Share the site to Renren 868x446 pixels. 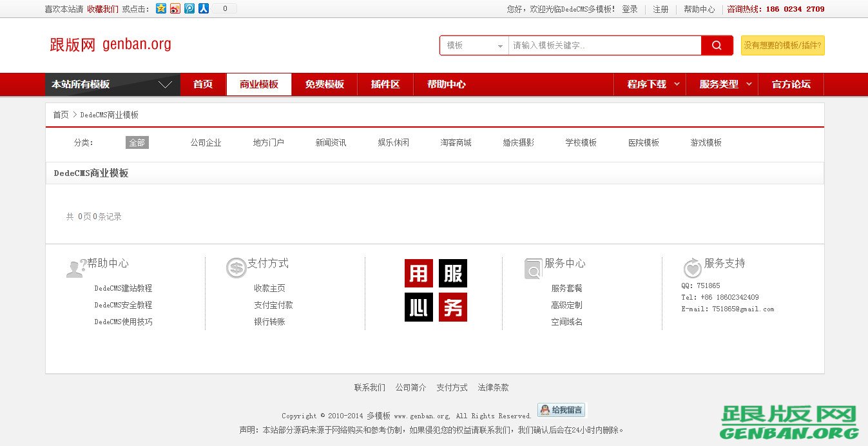click(203, 8)
